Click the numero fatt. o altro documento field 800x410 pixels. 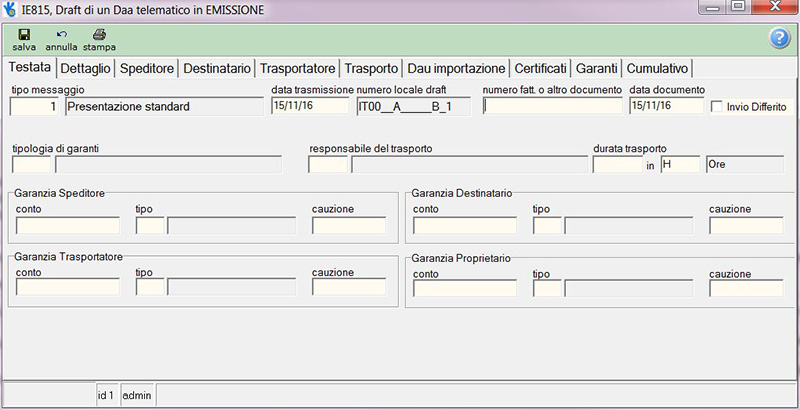click(x=553, y=106)
